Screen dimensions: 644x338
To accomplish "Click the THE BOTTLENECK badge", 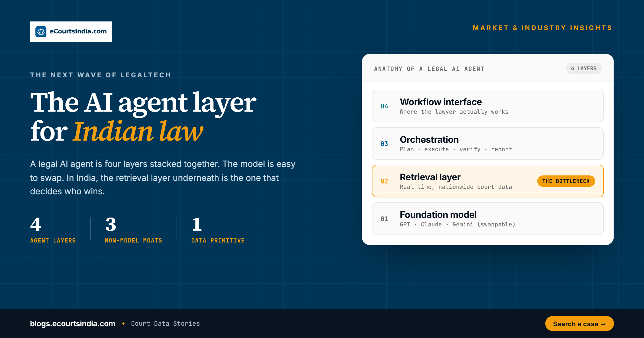I will [x=566, y=181].
